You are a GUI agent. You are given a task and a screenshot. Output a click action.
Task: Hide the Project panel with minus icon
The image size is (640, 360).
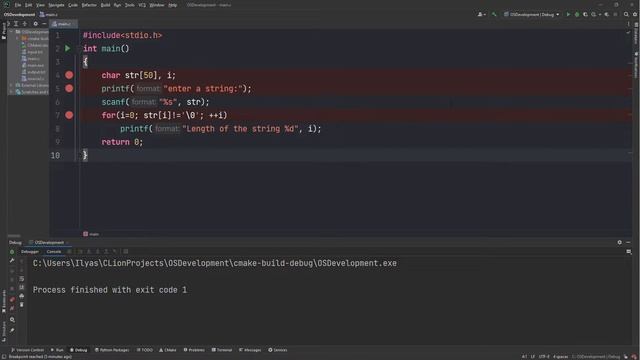44,24
